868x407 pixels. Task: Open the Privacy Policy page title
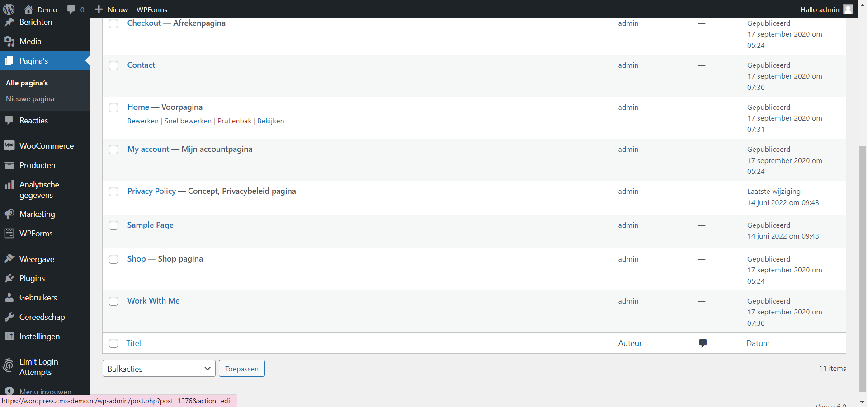point(151,191)
